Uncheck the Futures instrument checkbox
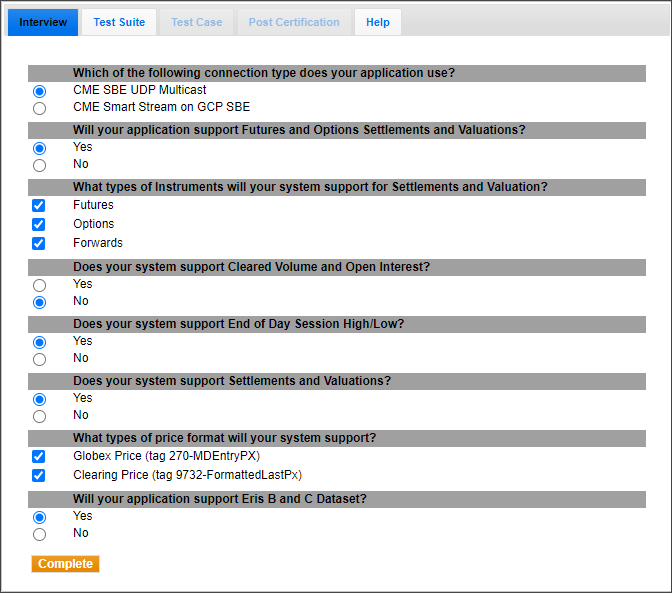 (39, 205)
